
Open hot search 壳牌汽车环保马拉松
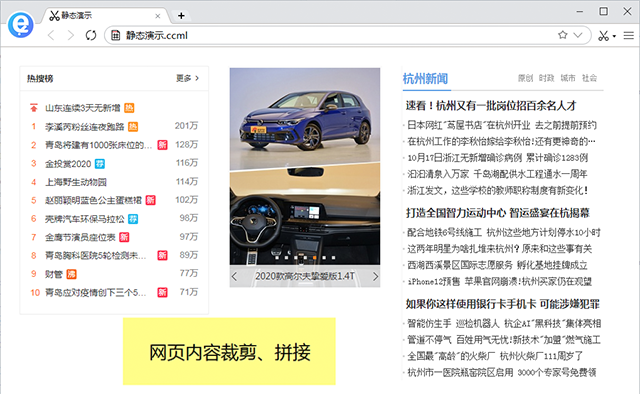point(84,219)
